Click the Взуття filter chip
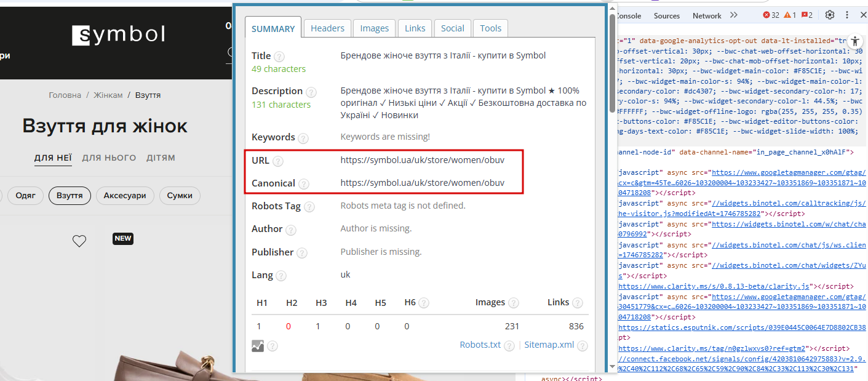Image resolution: width=868 pixels, height=381 pixels. click(70, 196)
